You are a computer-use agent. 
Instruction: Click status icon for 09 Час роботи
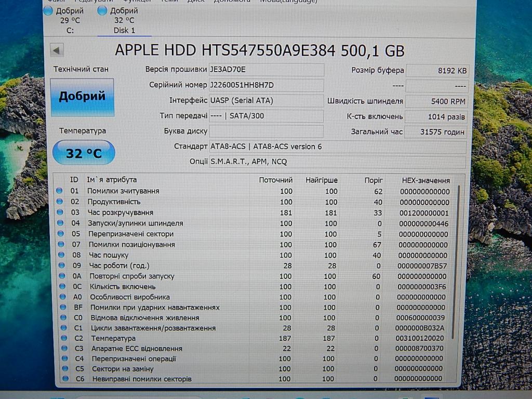click(x=61, y=265)
